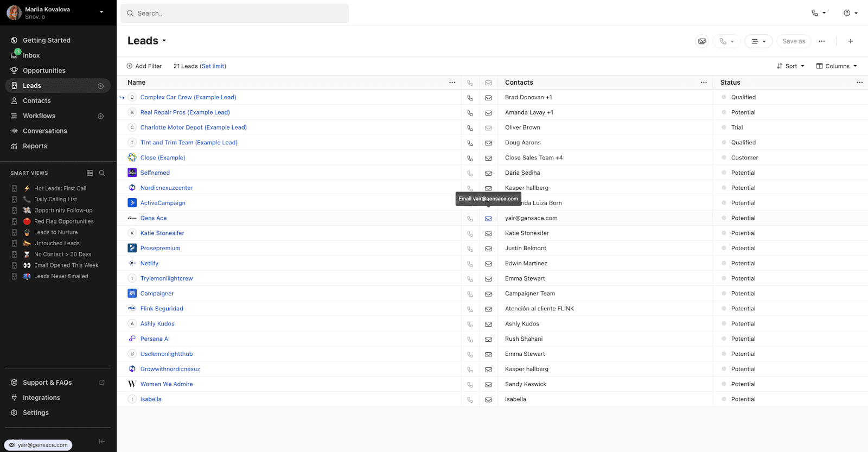Click the phone icon for Complex Car Crew
868x452 pixels.
point(470,98)
